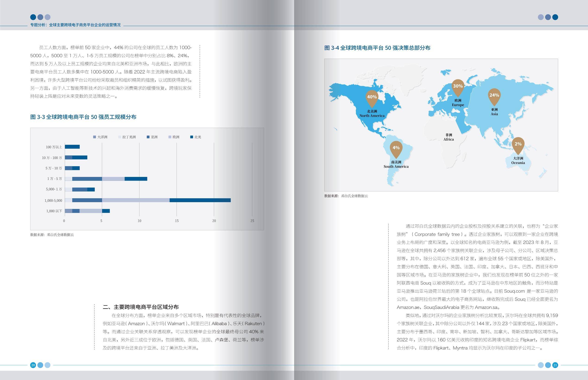Click the page number 20 circle

point(33,365)
